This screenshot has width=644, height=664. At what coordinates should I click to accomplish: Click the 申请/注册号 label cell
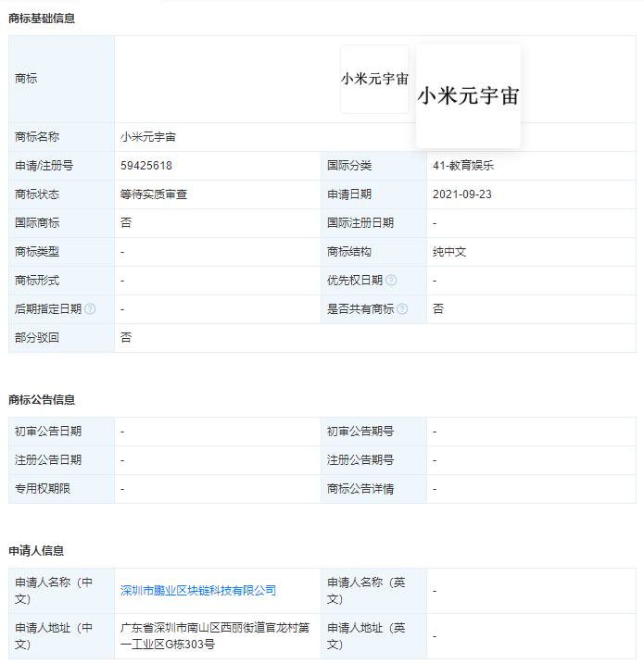click(61, 166)
